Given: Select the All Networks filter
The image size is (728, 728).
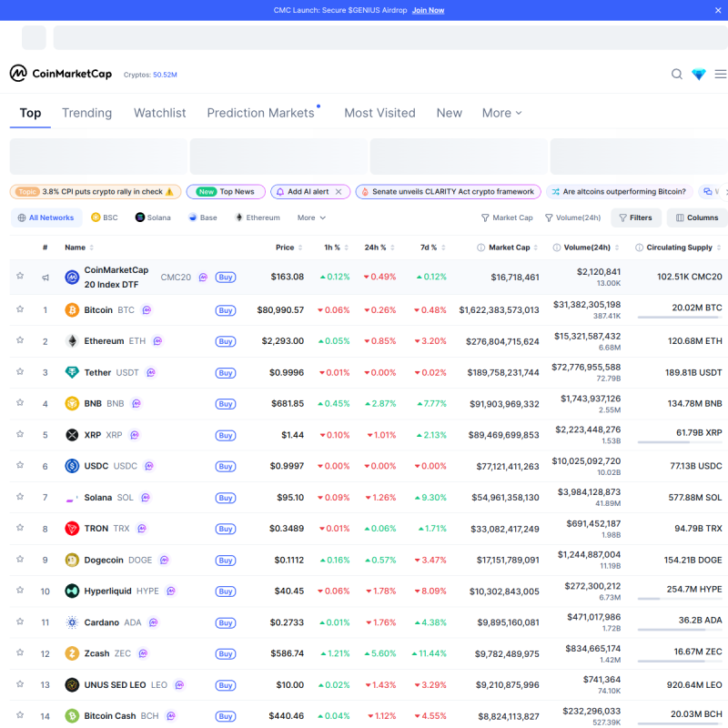Looking at the screenshot, I should pos(46,217).
